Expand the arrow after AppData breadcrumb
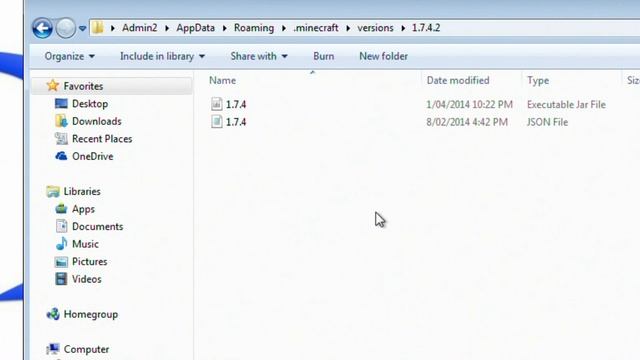Viewport: 640px width, 360px height. [224, 28]
